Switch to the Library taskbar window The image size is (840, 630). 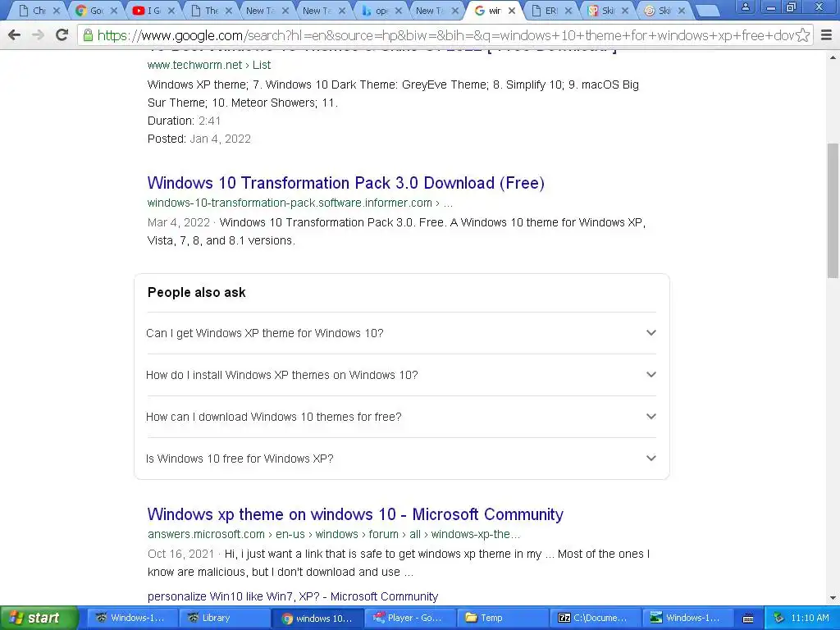point(225,618)
